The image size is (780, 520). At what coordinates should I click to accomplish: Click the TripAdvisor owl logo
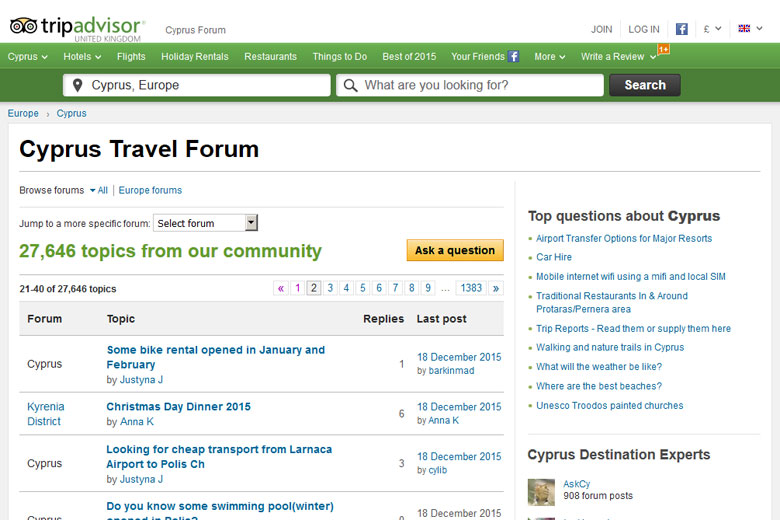coord(23,26)
